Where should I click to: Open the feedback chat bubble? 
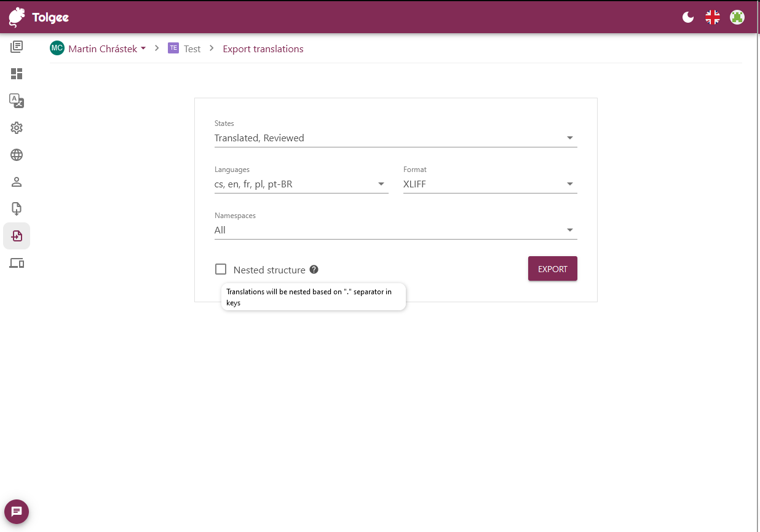click(16, 512)
